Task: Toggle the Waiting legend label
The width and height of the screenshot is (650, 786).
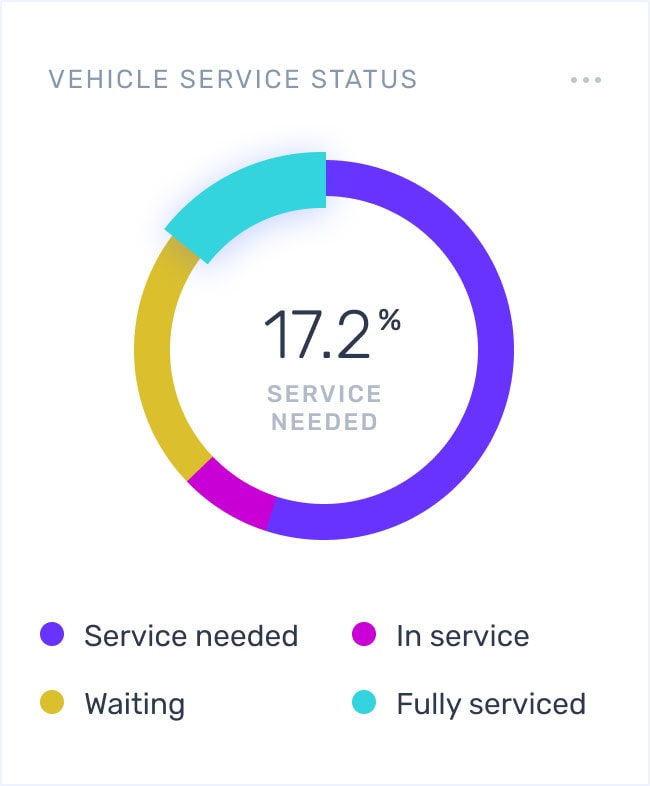Action: [x=135, y=703]
